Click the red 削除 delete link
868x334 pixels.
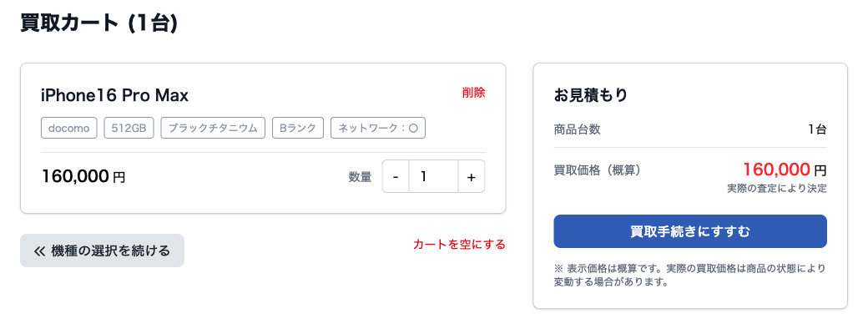coord(473,93)
